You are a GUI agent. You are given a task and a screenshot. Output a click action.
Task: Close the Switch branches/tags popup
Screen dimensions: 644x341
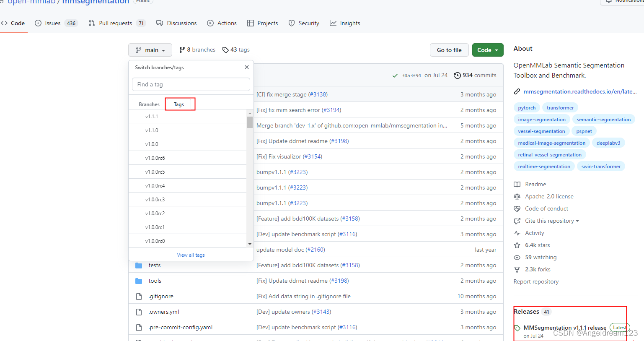pyautogui.click(x=247, y=67)
